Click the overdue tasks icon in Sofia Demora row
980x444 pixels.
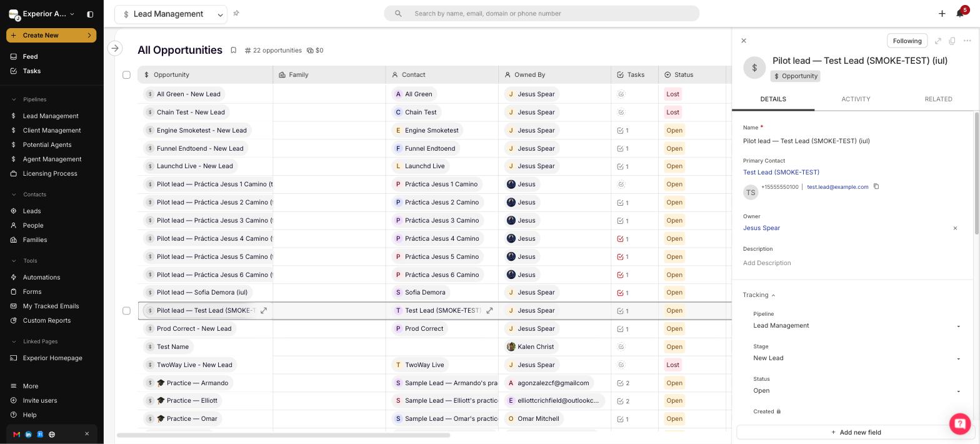pyautogui.click(x=620, y=293)
